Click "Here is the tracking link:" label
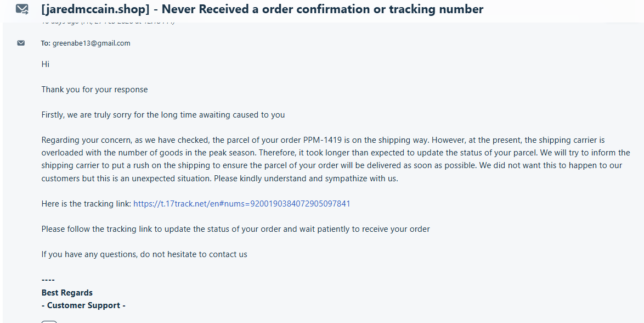The height and width of the screenshot is (323, 644). (86, 204)
